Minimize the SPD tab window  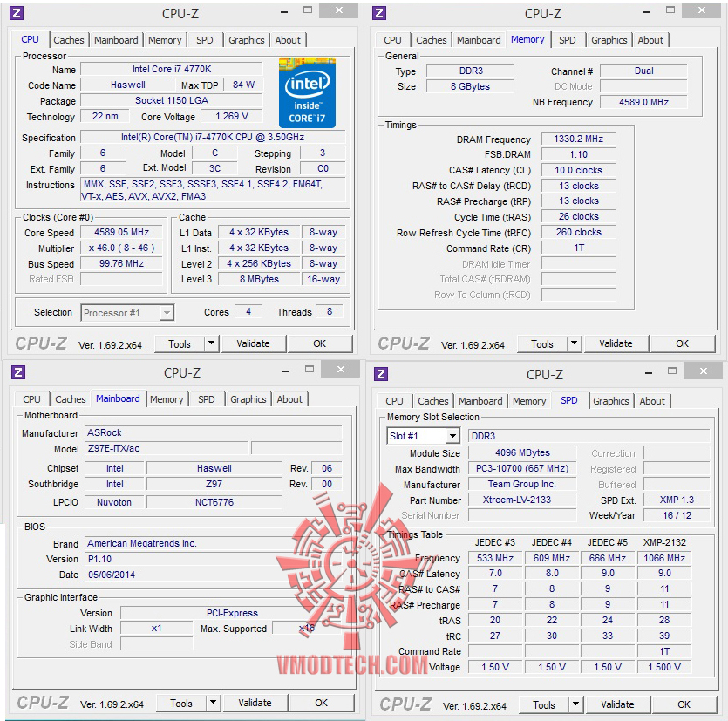(649, 373)
